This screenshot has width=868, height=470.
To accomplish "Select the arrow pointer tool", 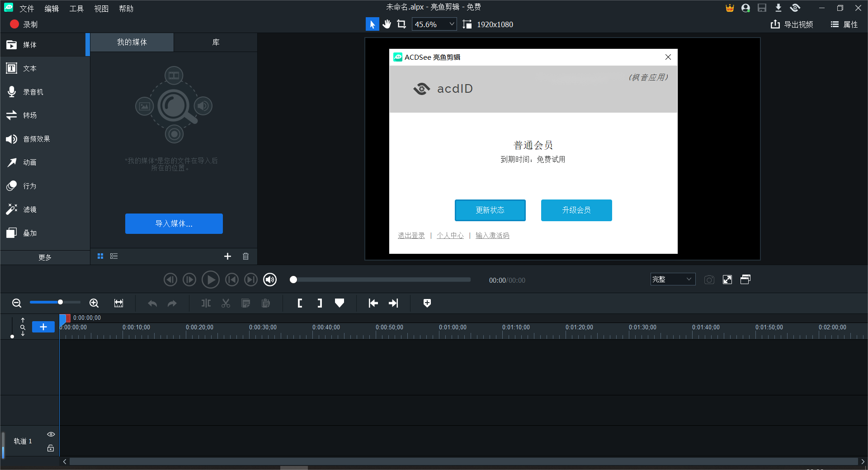I will (372, 24).
